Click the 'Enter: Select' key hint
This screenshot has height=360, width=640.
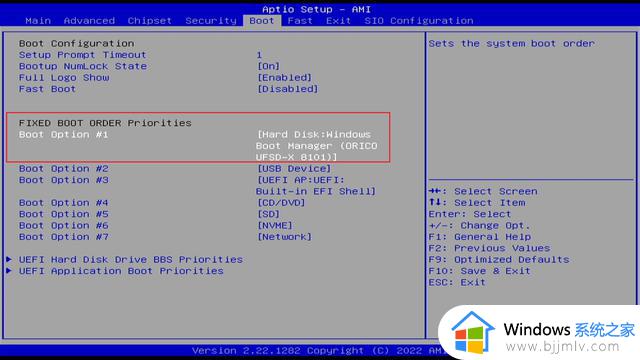coord(469,214)
